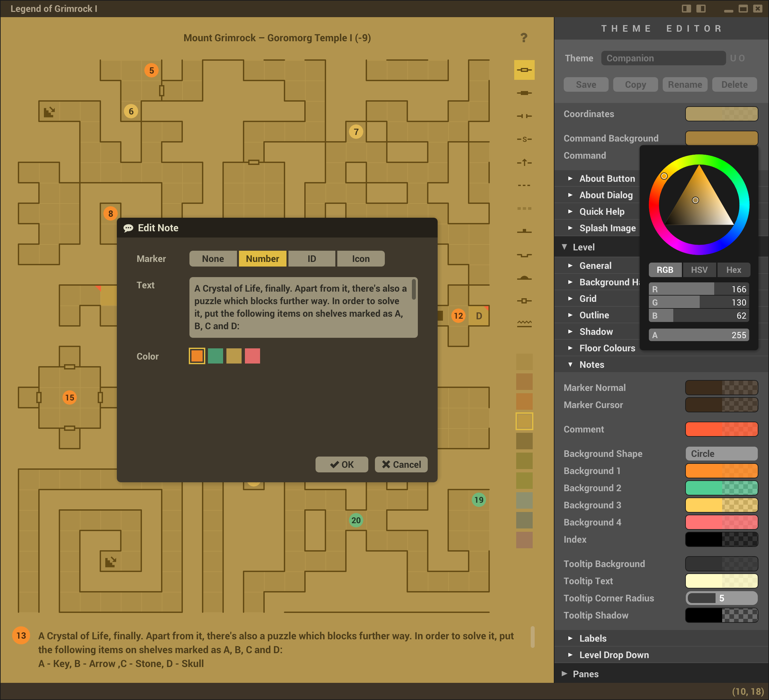769x700 pixels.
Task: Click the question mark help icon
Action: (524, 38)
